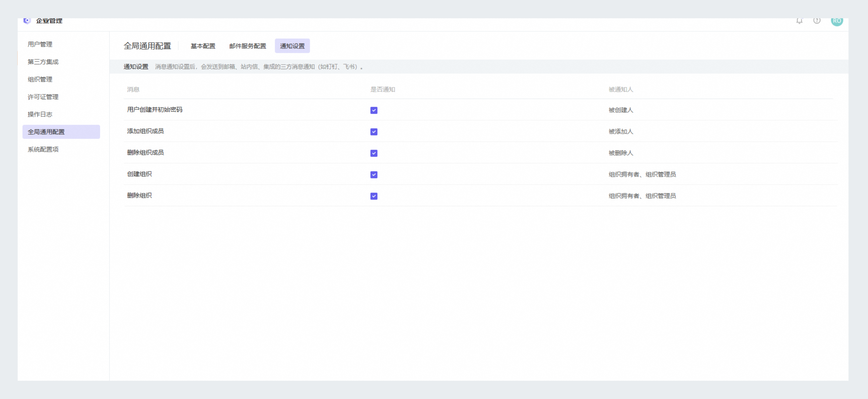Click the help question mark icon
This screenshot has width=868, height=399.
(817, 21)
